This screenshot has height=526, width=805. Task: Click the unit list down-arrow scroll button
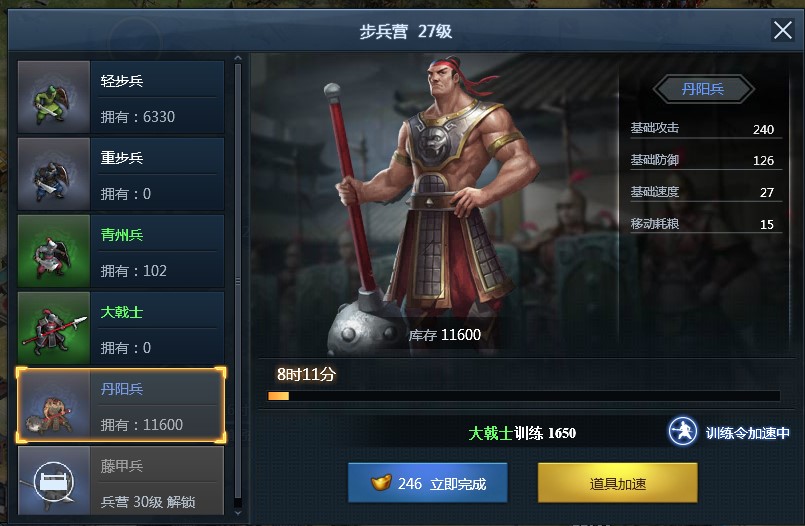238,512
